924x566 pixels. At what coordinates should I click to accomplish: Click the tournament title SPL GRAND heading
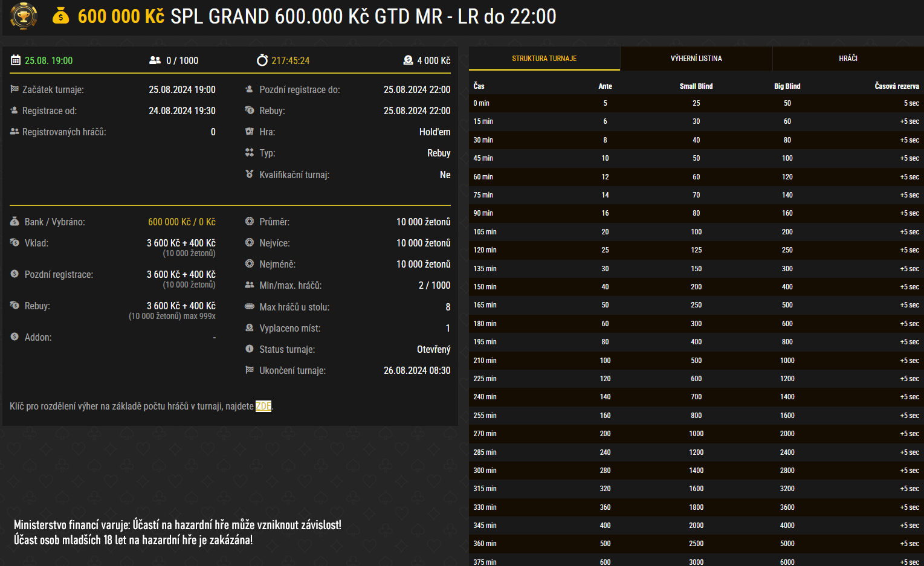click(x=363, y=16)
